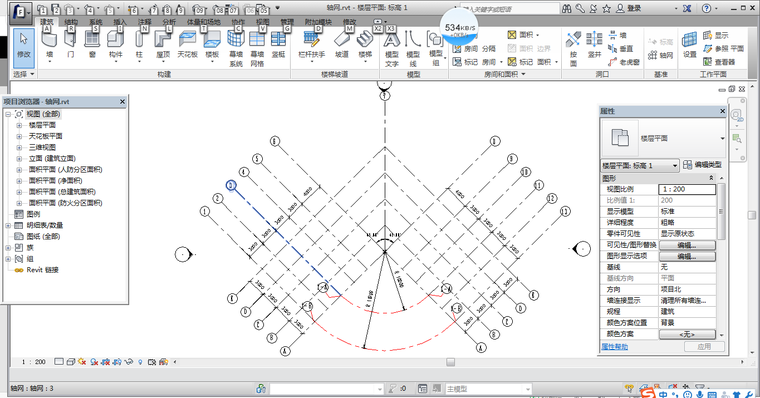
Task: Click the 编辑类型 button
Action: (x=702, y=165)
